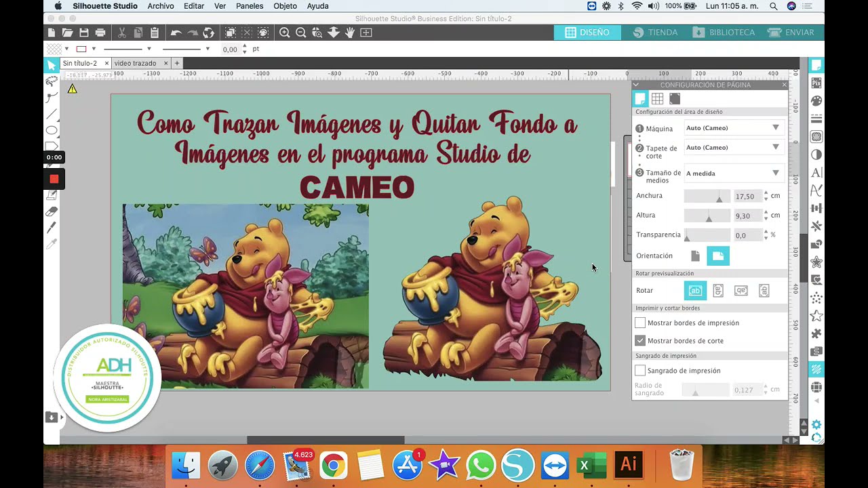
Task: Expand the fill pattern dropdown arrow
Action: (x=67, y=49)
